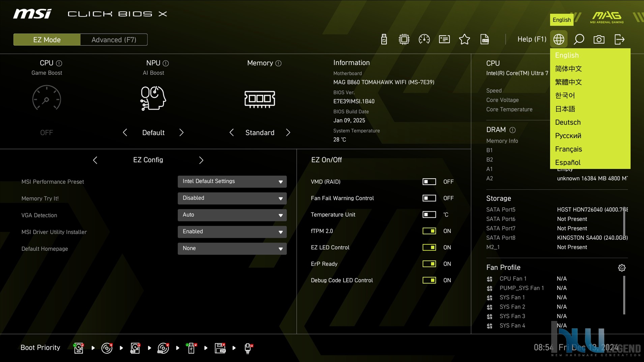This screenshot has height=362, width=644.
Task: Open VGA Detection dropdown
Action: pos(232,215)
